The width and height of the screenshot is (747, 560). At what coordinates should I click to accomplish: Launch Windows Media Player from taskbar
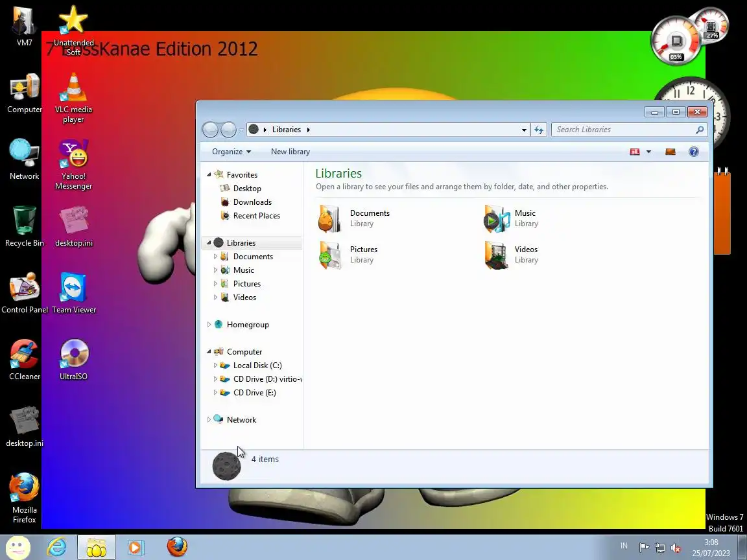click(x=135, y=547)
